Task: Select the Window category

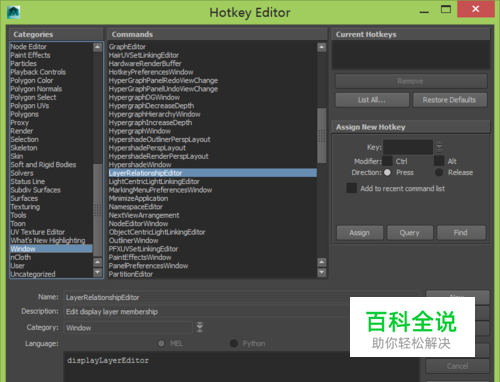Action: coord(51,249)
